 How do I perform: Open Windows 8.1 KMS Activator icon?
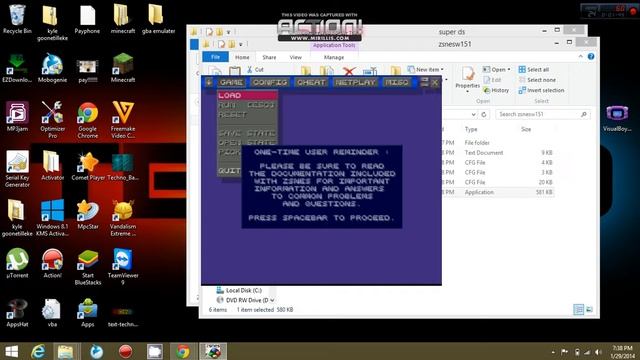52,217
